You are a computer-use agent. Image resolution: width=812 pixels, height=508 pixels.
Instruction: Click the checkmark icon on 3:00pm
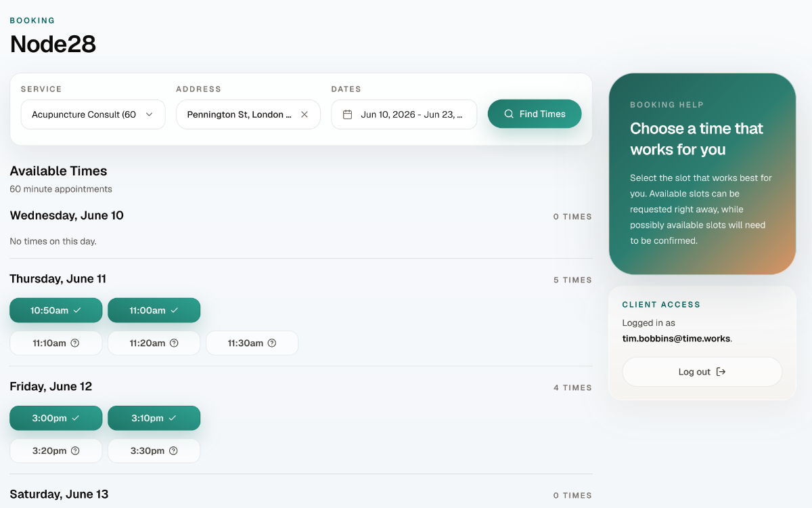[x=76, y=418]
